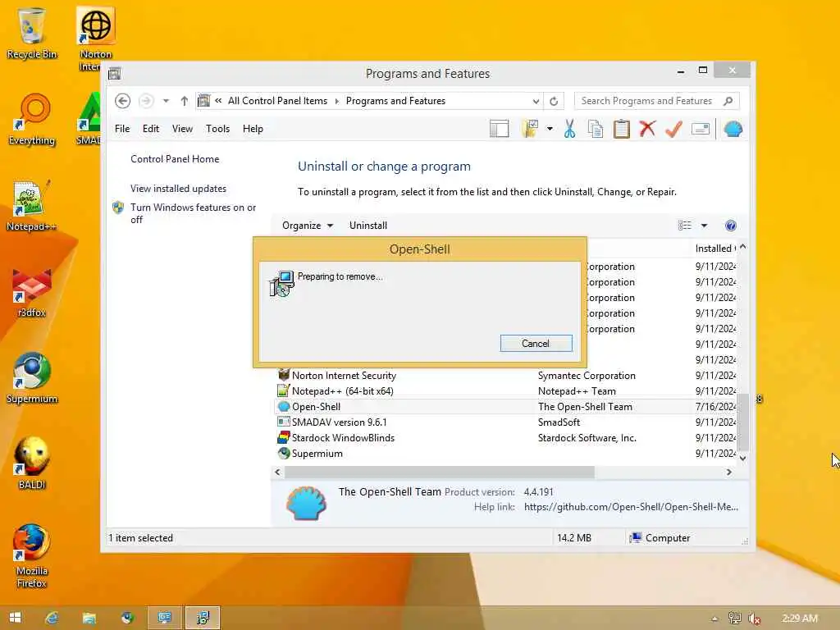Click the navigation pane toolbar icon
This screenshot has height=630, width=840.
[500, 129]
